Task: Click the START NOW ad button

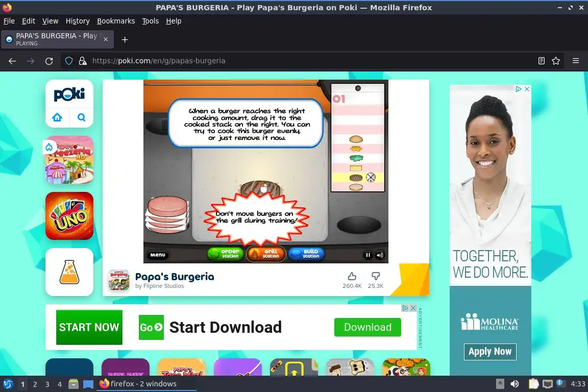Action: pyautogui.click(x=89, y=327)
